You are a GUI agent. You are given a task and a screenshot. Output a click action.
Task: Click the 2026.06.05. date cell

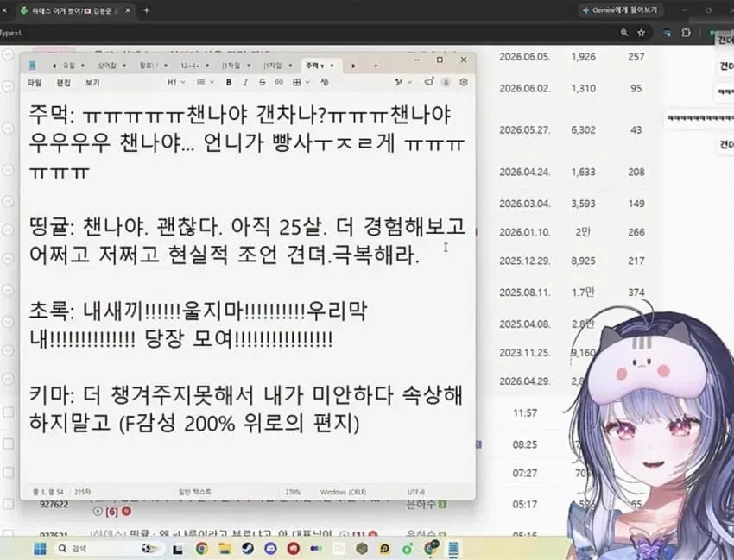(525, 57)
